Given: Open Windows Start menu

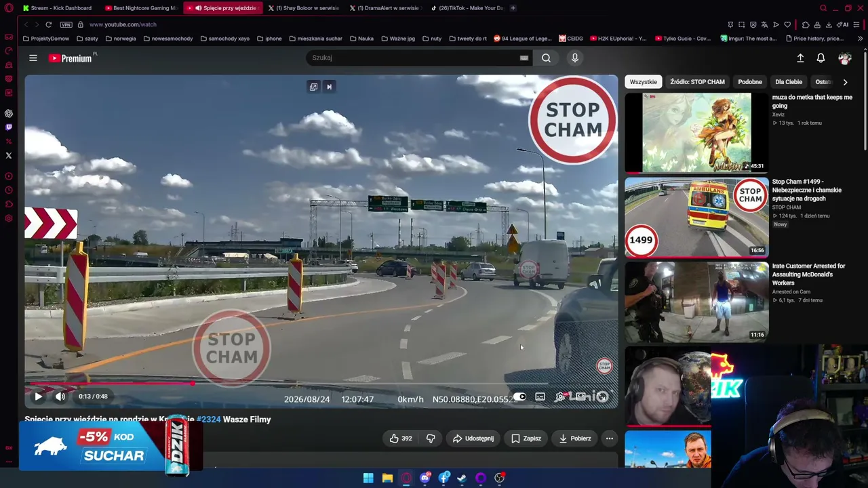Looking at the screenshot, I should (368, 478).
